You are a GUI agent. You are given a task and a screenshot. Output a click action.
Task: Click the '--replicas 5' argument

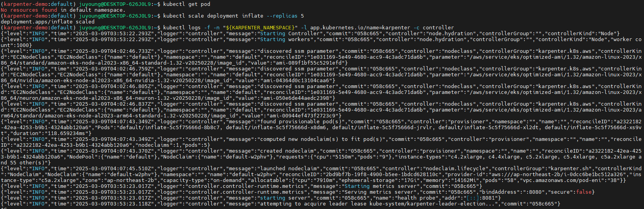(285, 16)
